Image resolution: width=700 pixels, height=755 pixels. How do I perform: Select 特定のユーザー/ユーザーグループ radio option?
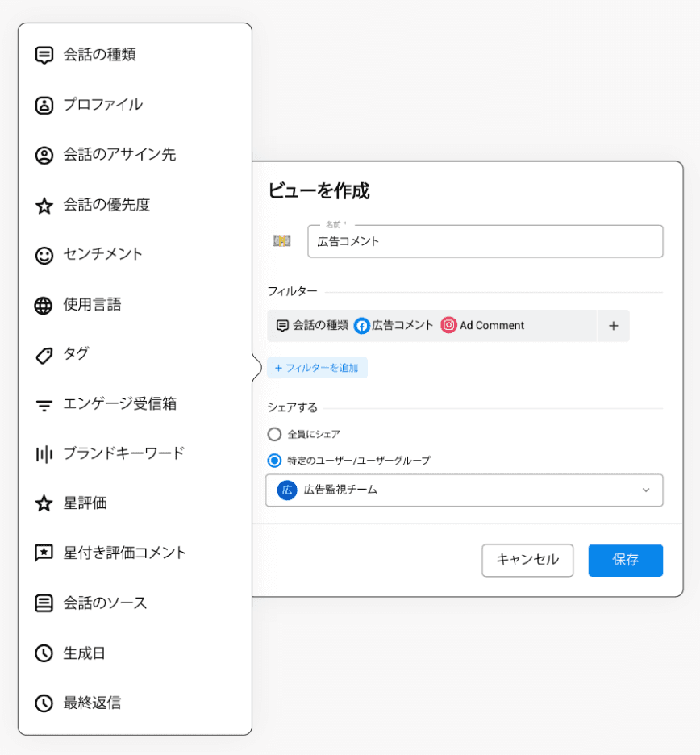click(274, 461)
